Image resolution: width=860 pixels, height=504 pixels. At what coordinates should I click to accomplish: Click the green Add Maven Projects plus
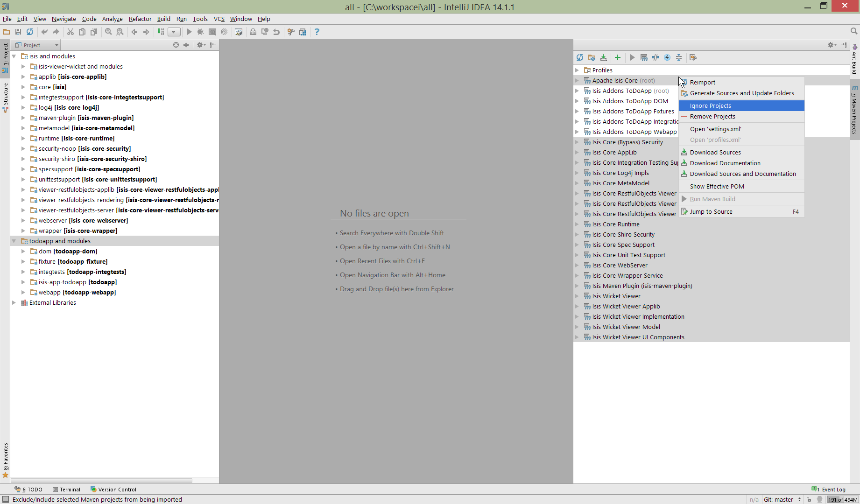click(x=618, y=57)
